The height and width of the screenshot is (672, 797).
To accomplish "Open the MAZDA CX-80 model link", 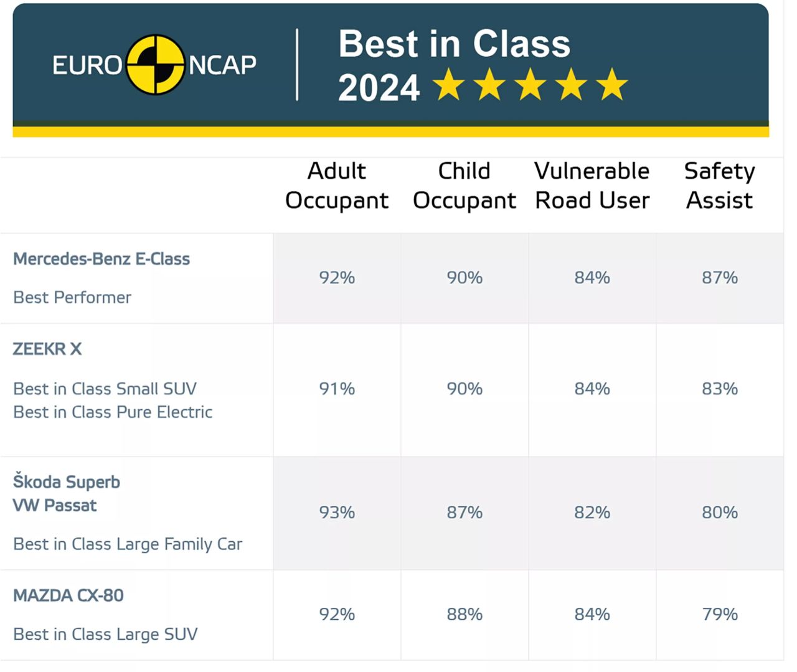I will [x=68, y=595].
